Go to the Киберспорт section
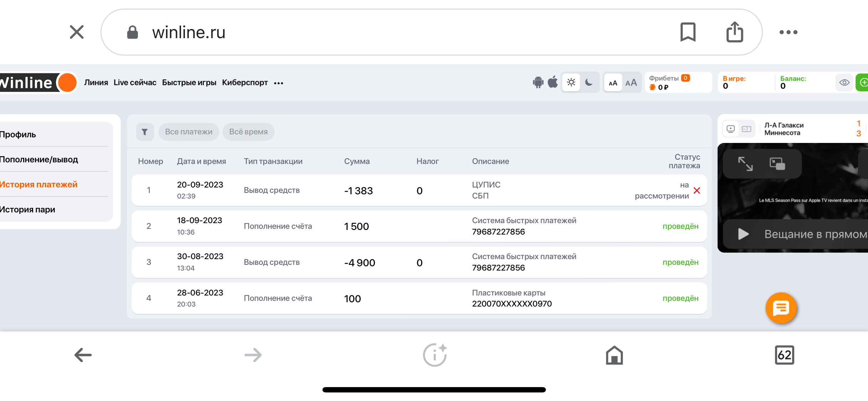The height and width of the screenshot is (401, 868). 245,82
